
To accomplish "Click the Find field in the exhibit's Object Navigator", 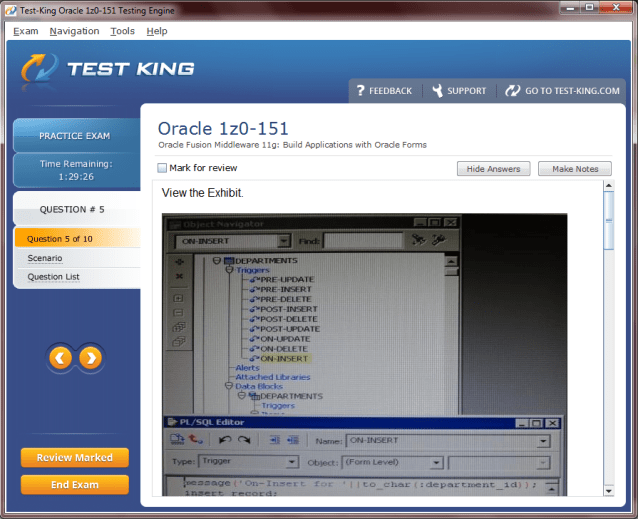I will [363, 241].
